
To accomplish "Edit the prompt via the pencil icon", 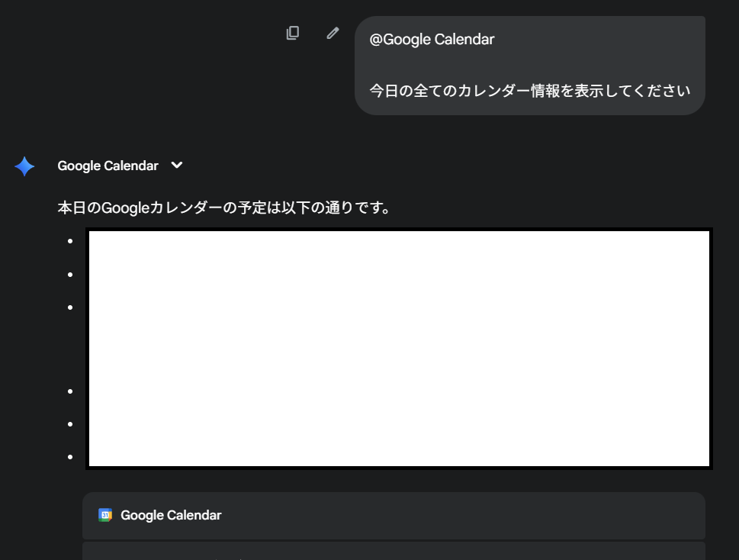I will 333,33.
